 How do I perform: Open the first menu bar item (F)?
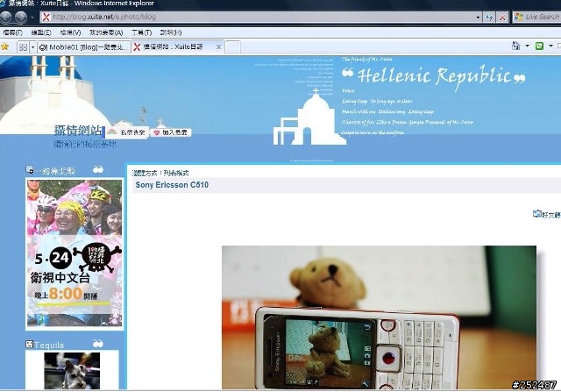12,32
